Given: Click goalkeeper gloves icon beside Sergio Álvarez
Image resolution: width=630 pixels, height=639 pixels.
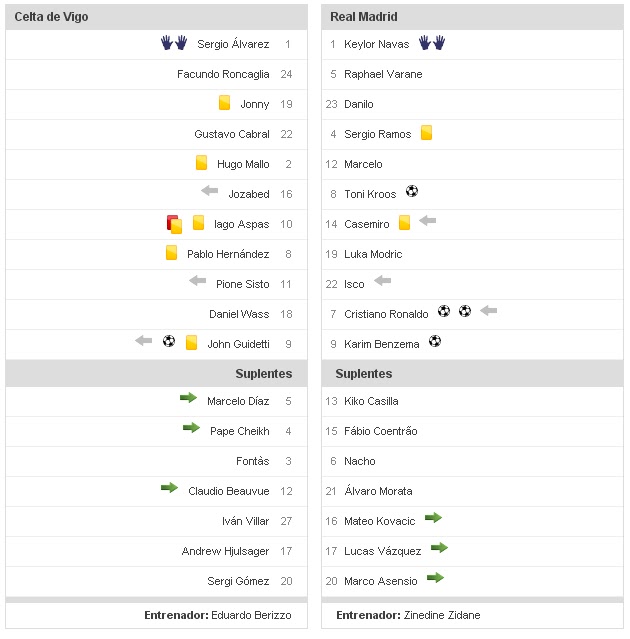Looking at the screenshot, I should (174, 43).
